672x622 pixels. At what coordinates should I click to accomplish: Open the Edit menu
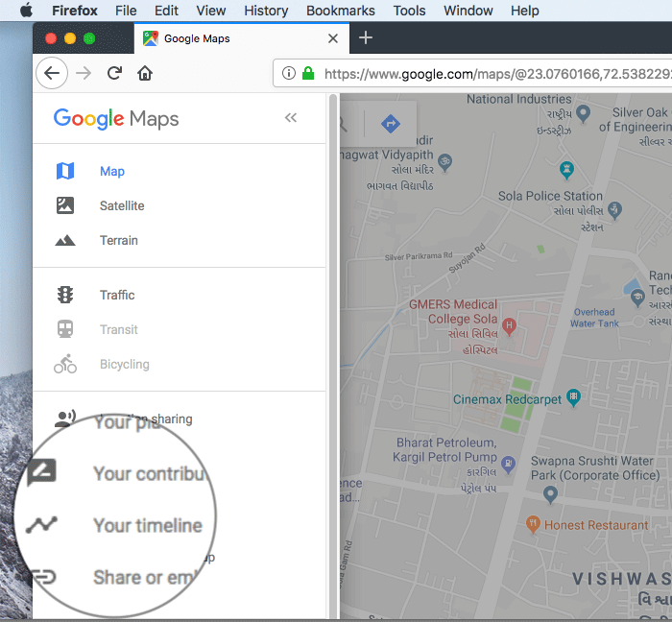pos(166,11)
